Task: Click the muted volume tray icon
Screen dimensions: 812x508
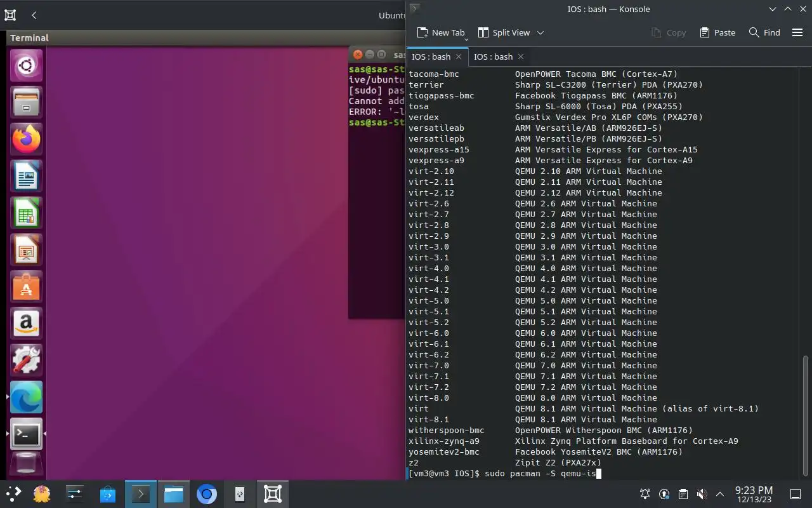Action: pyautogui.click(x=702, y=494)
